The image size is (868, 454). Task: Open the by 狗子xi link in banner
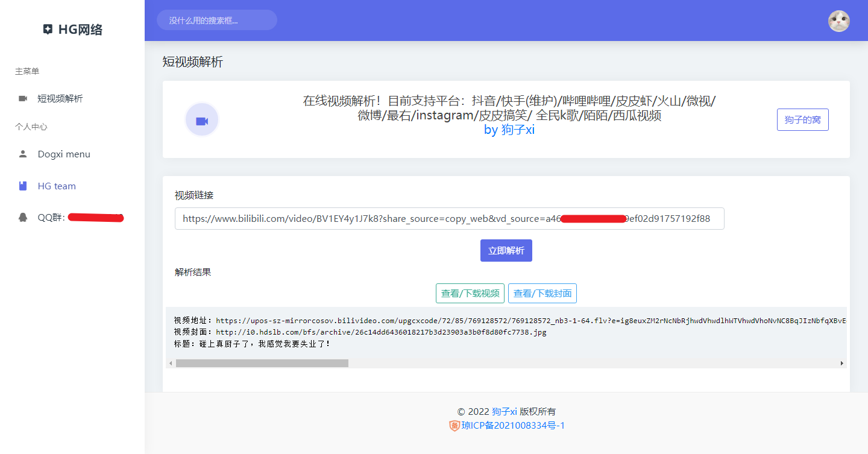(x=509, y=130)
